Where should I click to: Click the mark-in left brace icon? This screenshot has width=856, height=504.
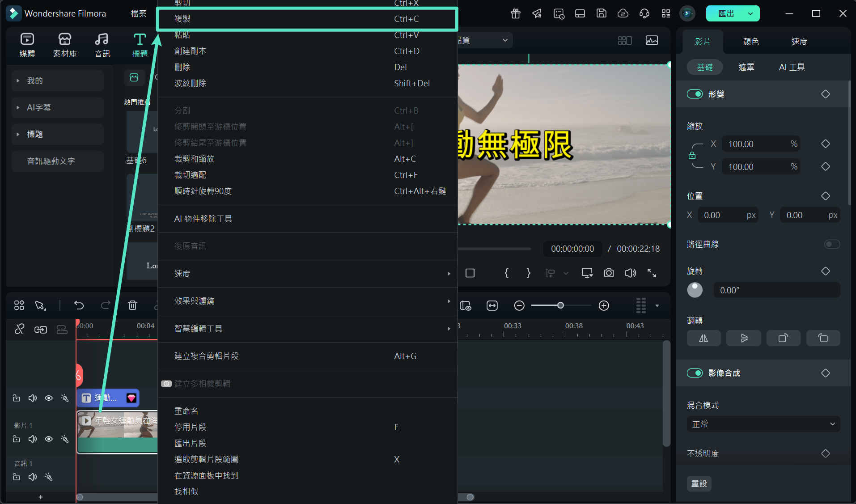pyautogui.click(x=507, y=273)
